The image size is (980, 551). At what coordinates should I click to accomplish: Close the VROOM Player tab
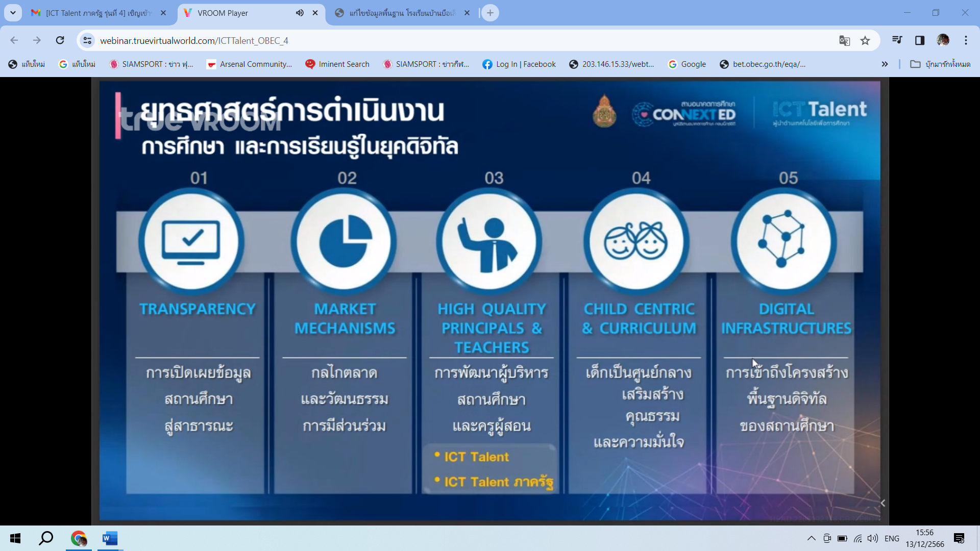pos(315,13)
